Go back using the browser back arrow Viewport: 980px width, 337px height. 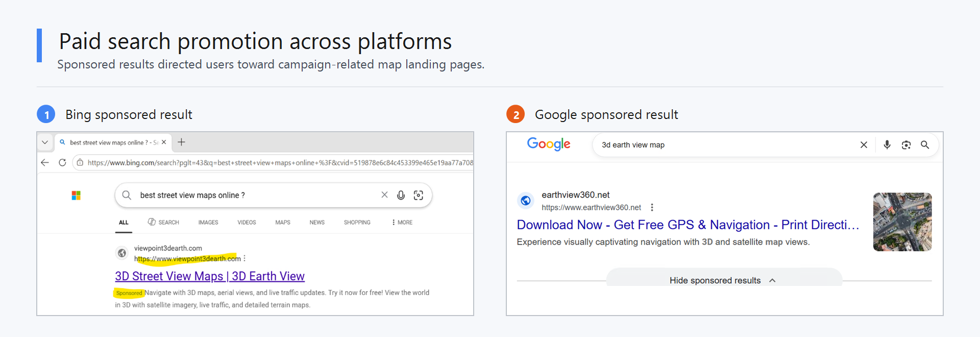[45, 162]
